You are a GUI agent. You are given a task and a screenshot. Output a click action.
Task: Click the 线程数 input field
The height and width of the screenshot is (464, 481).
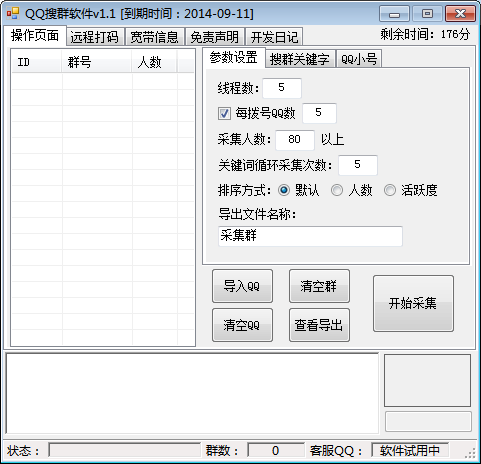pos(282,88)
